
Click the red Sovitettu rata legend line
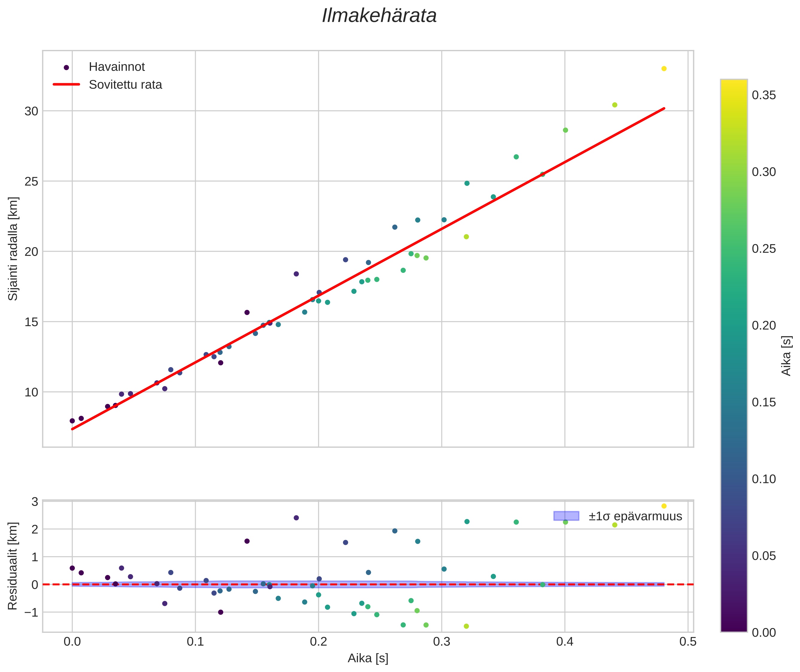66,85
